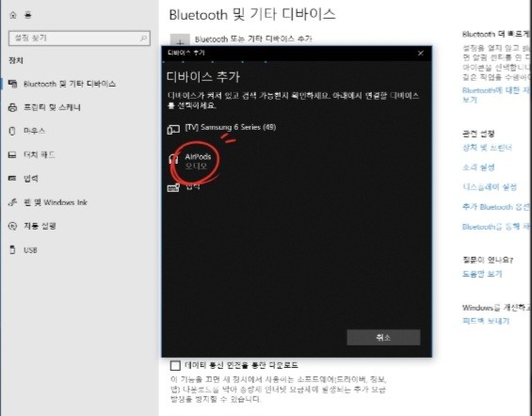The height and width of the screenshot is (416, 532).
Task: Open the 디스플레이 설정 link
Action: (490, 186)
